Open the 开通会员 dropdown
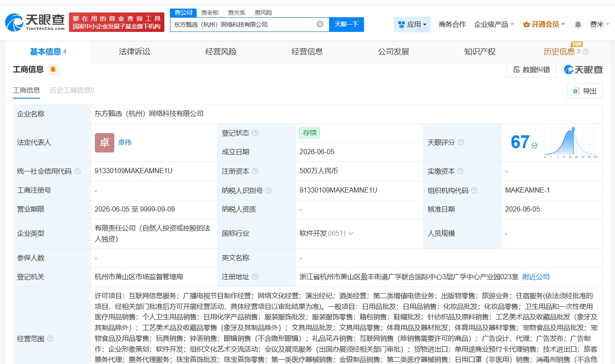Image resolution: width=615 pixels, height=364 pixels. point(544,25)
